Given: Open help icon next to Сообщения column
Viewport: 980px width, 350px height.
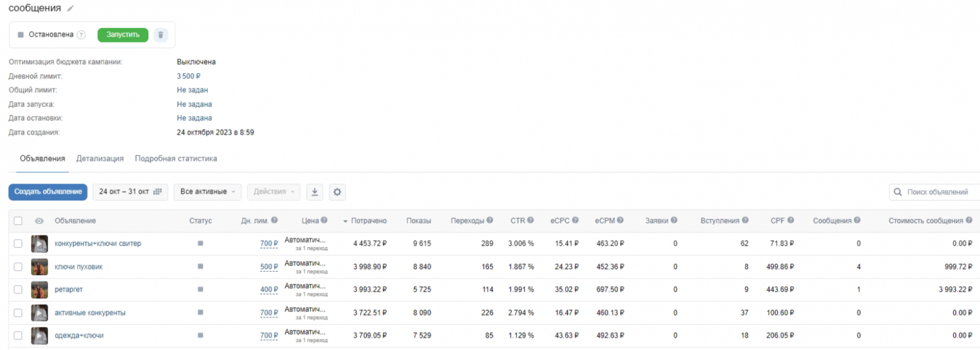Looking at the screenshot, I should pyautogui.click(x=857, y=220).
